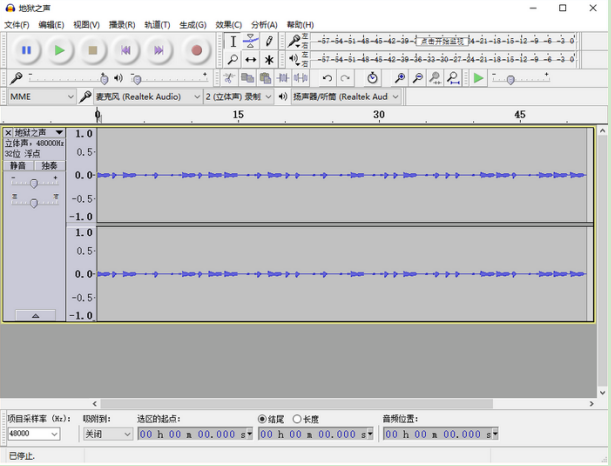The width and height of the screenshot is (611, 466).
Task: Click the Zoom Out magnifier icon
Action: [x=417, y=78]
